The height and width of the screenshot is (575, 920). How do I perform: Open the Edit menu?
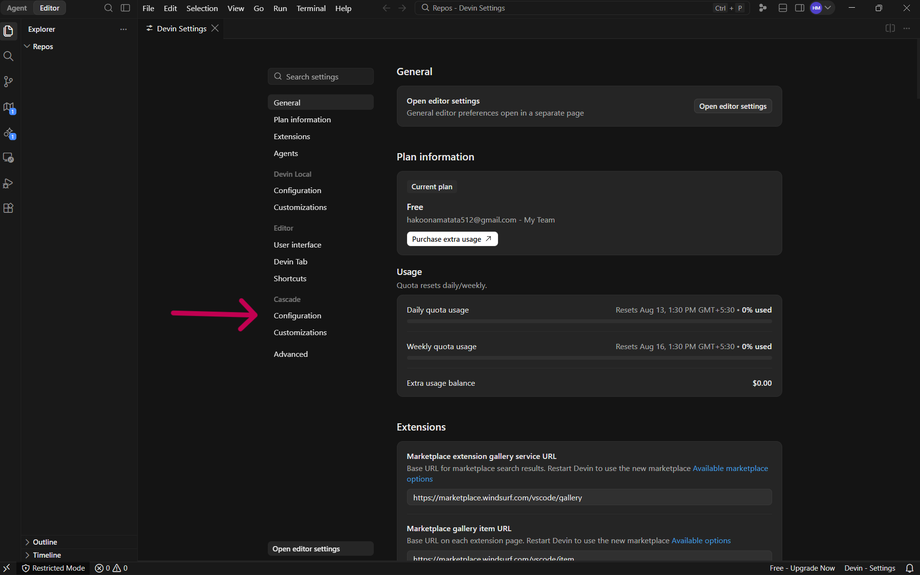pyautogui.click(x=170, y=8)
